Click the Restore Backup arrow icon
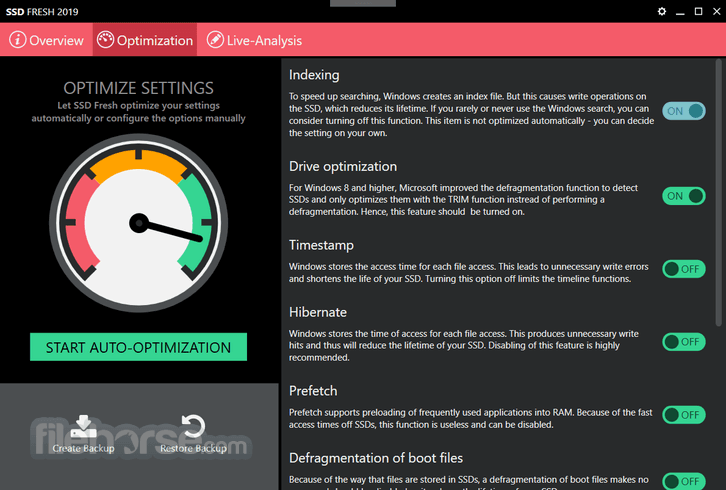 point(193,426)
